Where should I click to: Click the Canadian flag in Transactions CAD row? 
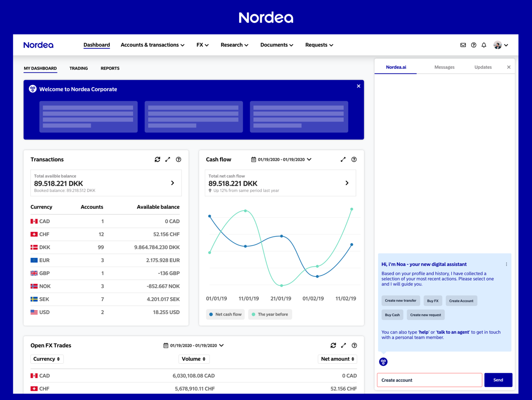(x=34, y=221)
